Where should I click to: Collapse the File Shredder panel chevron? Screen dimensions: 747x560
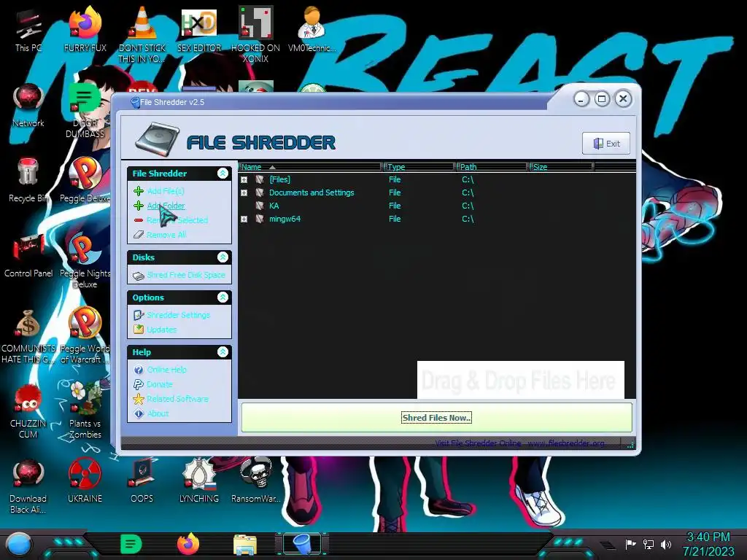(x=222, y=174)
